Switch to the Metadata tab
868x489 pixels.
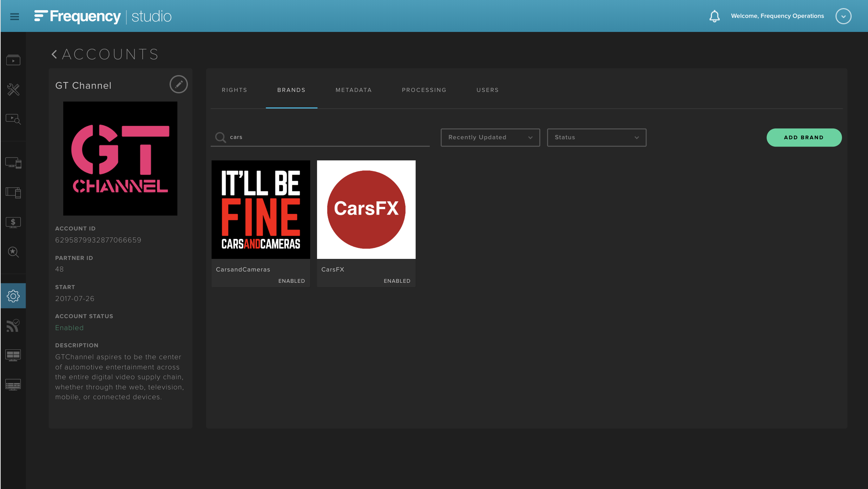[x=354, y=90]
